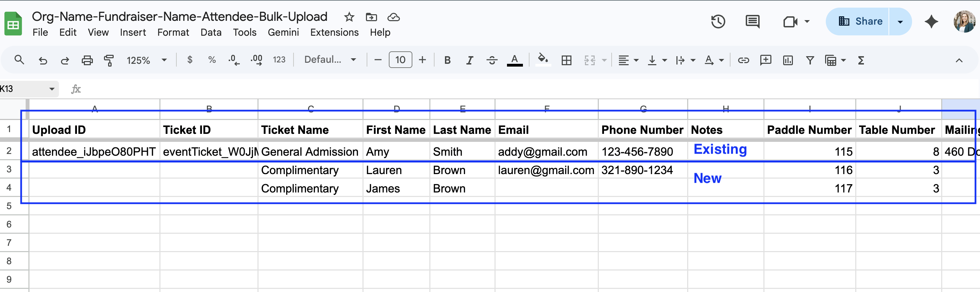Open the 125% zoom dropdown
Image resolution: width=980 pixels, height=292 pixels.
coord(146,60)
